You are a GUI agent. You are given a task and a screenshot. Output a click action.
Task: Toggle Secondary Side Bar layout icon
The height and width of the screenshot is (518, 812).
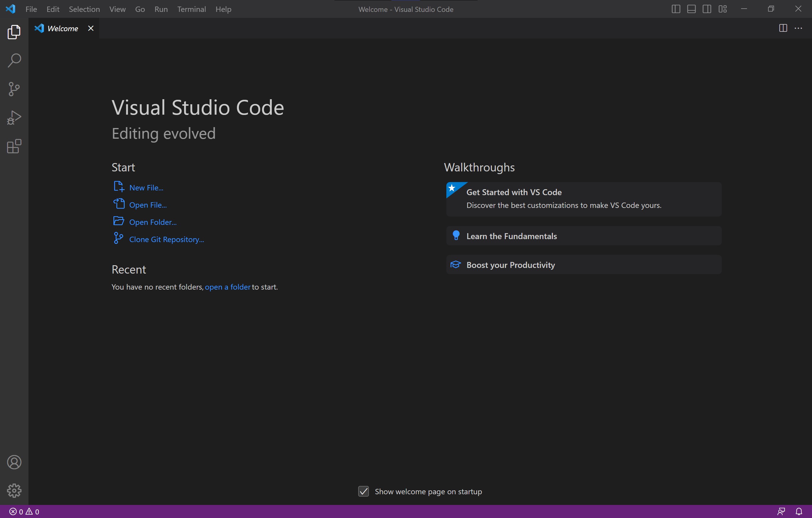tap(707, 9)
